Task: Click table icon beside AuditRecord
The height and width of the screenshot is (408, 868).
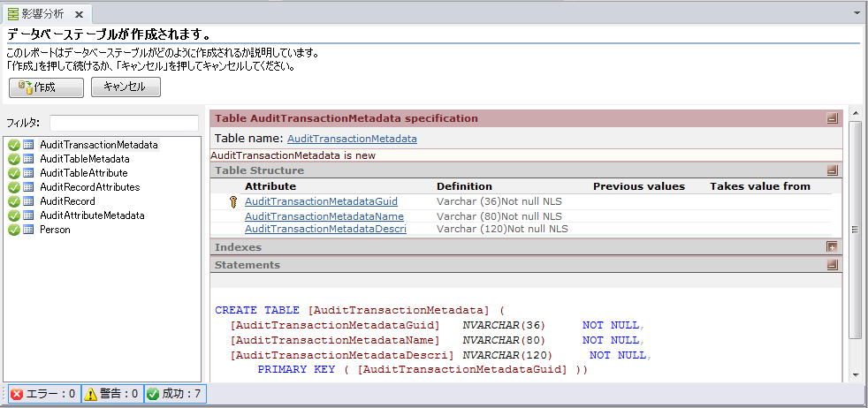Action: pyautogui.click(x=28, y=201)
